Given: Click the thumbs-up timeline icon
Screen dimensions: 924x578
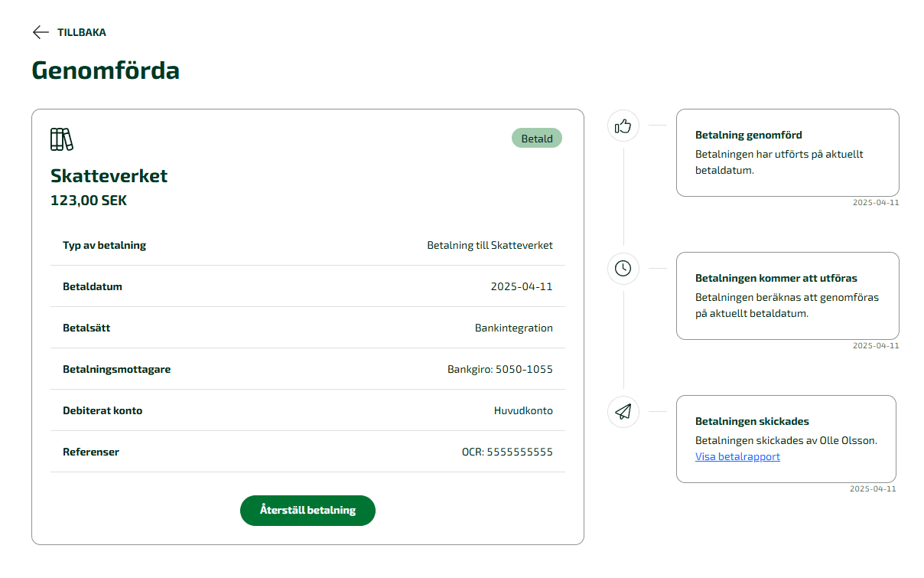Looking at the screenshot, I should 623,126.
